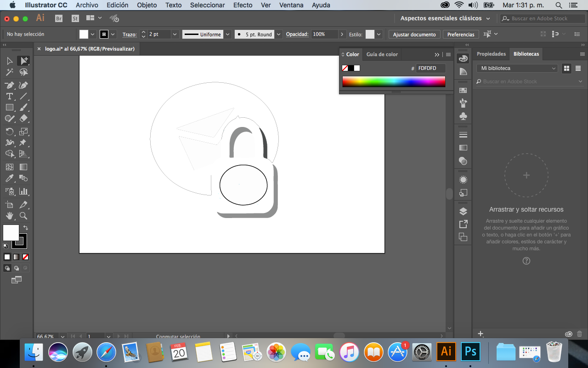Set fill mode to solid Color
The width and height of the screenshot is (588, 368).
(x=7, y=257)
